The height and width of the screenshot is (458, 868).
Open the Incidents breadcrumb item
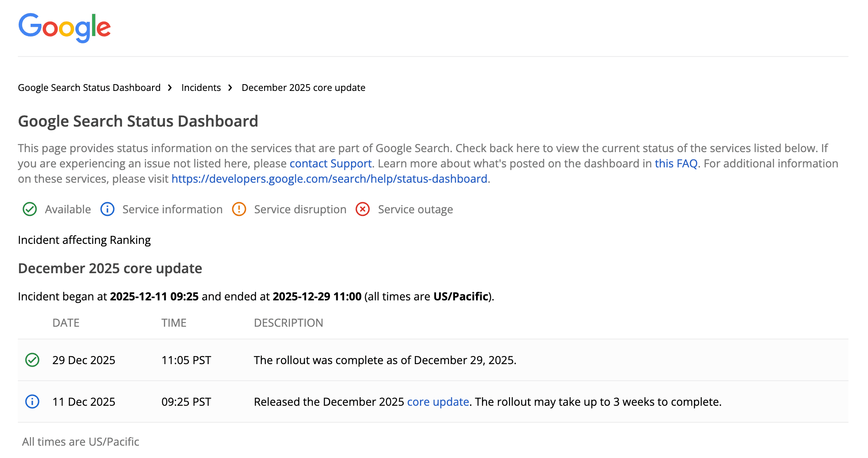coord(201,88)
